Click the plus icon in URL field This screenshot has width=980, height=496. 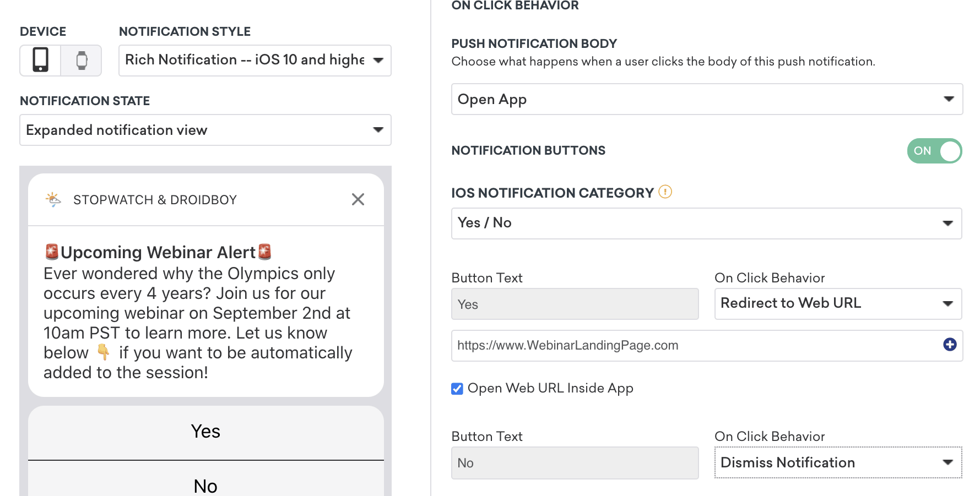[x=950, y=345]
